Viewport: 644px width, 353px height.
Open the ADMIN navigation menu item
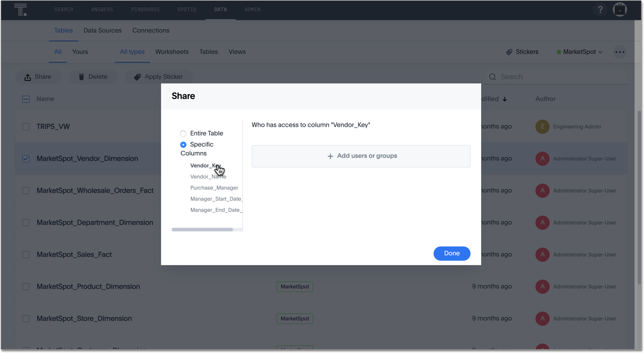(252, 9)
